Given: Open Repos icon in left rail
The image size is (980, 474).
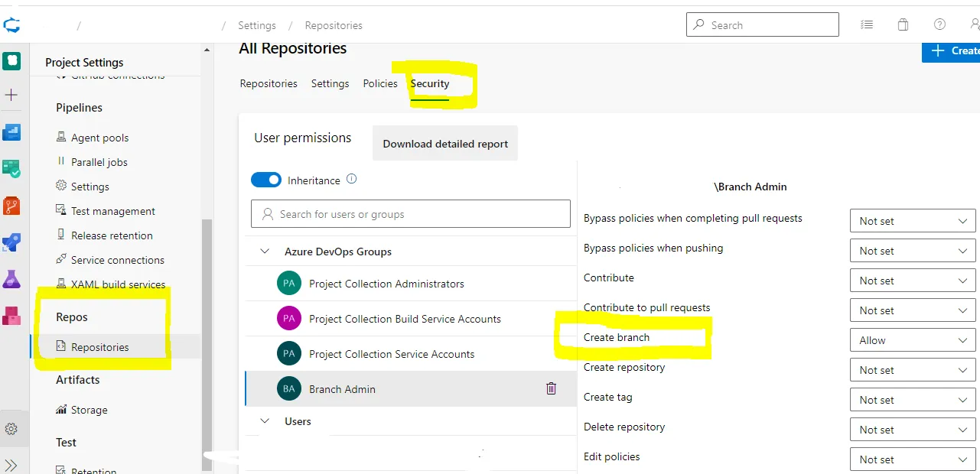Looking at the screenshot, I should 11,206.
